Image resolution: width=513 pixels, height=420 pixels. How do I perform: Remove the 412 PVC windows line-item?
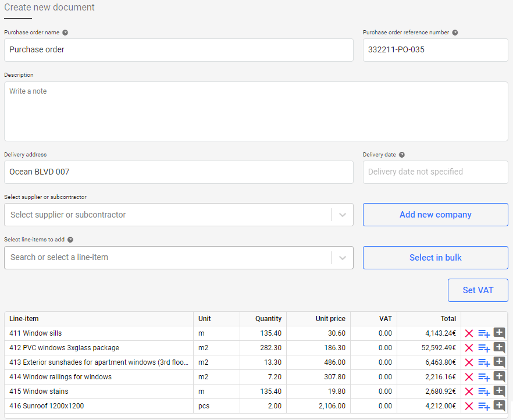click(x=469, y=348)
